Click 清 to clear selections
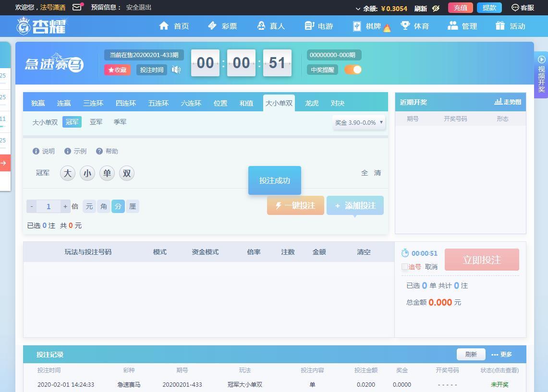 [x=378, y=173]
